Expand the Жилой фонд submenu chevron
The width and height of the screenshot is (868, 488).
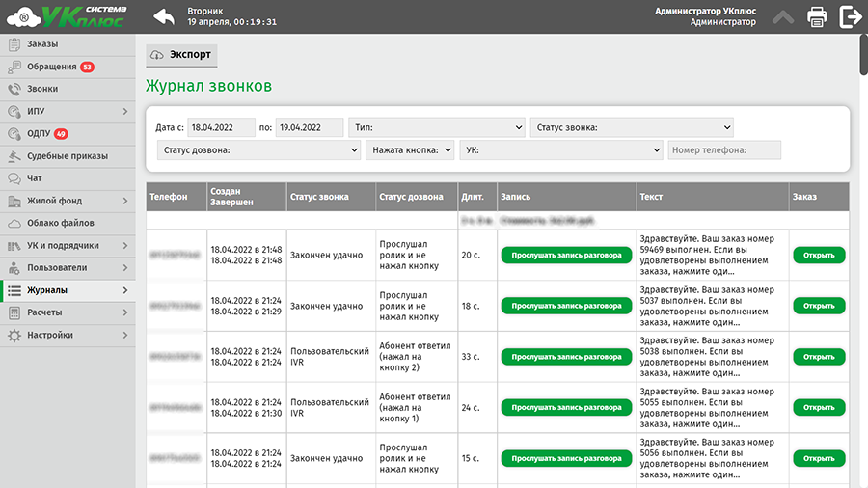click(125, 202)
